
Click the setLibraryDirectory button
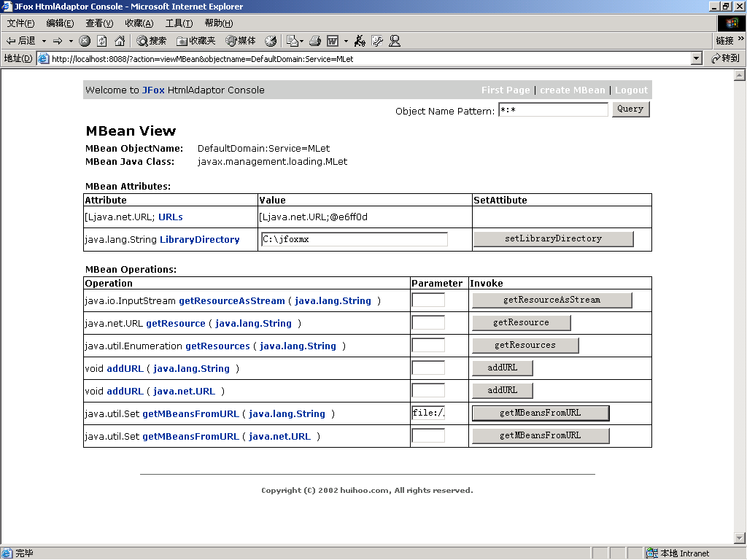pyautogui.click(x=553, y=239)
